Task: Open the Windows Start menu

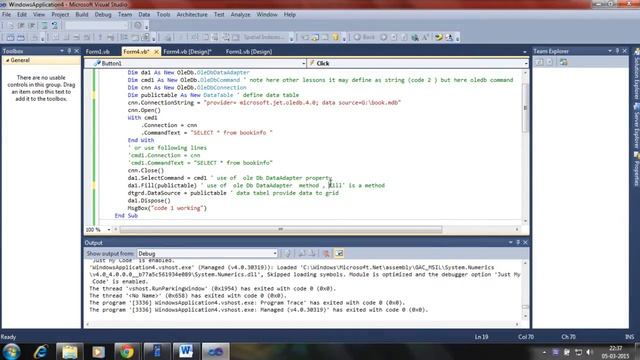Action: 11,351
